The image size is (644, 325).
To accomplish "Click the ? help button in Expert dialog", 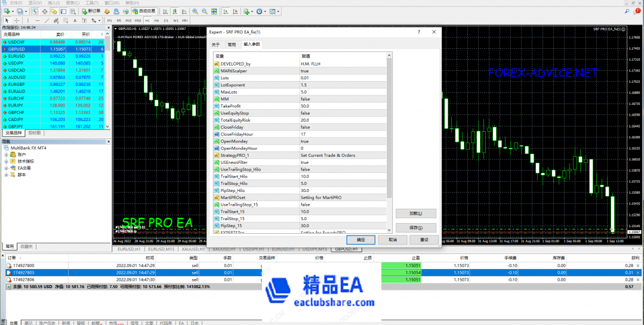I will click(x=418, y=32).
